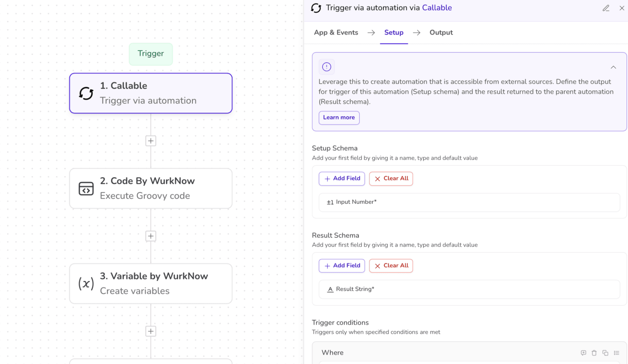Click the Code By WurkNow step icon

(86, 189)
